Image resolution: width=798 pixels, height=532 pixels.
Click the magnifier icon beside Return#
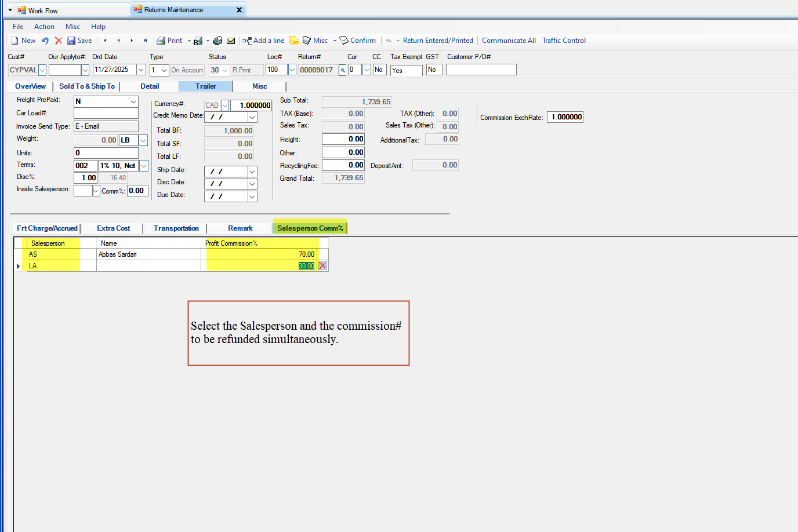[343, 70]
